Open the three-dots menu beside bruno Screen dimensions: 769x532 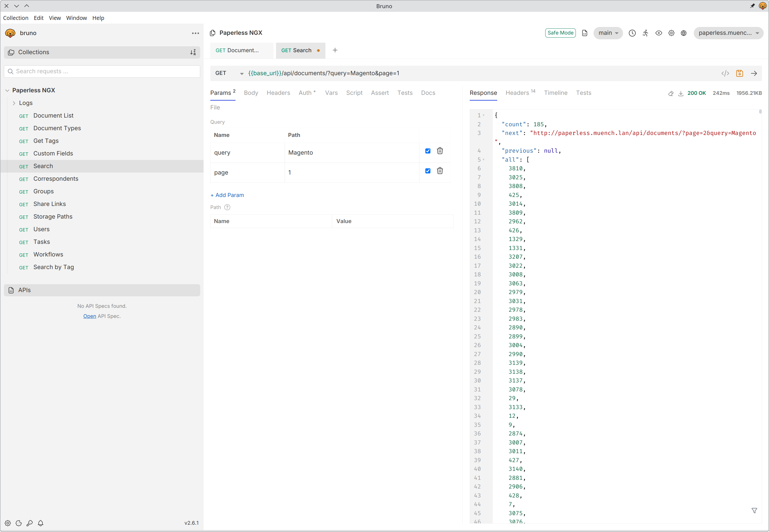(195, 33)
